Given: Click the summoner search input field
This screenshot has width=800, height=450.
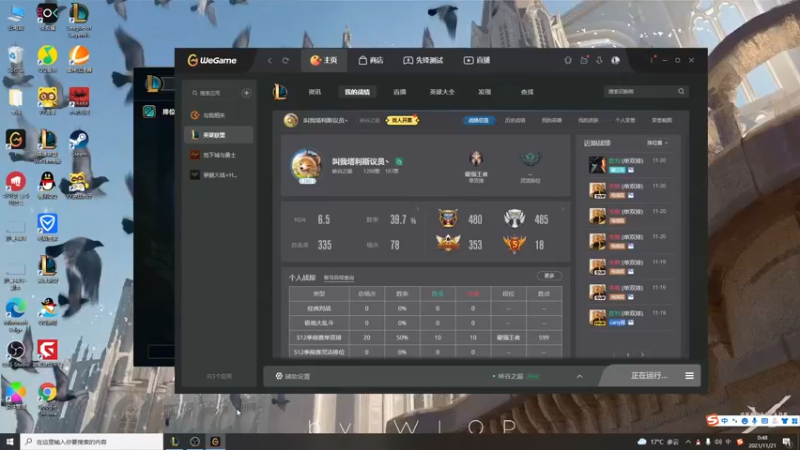Looking at the screenshot, I should (x=640, y=91).
